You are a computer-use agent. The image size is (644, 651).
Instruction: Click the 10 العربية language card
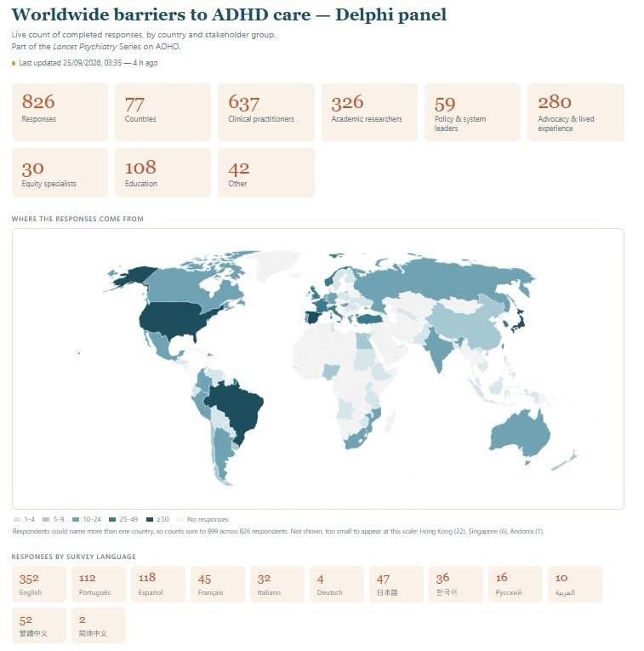pos(575,584)
